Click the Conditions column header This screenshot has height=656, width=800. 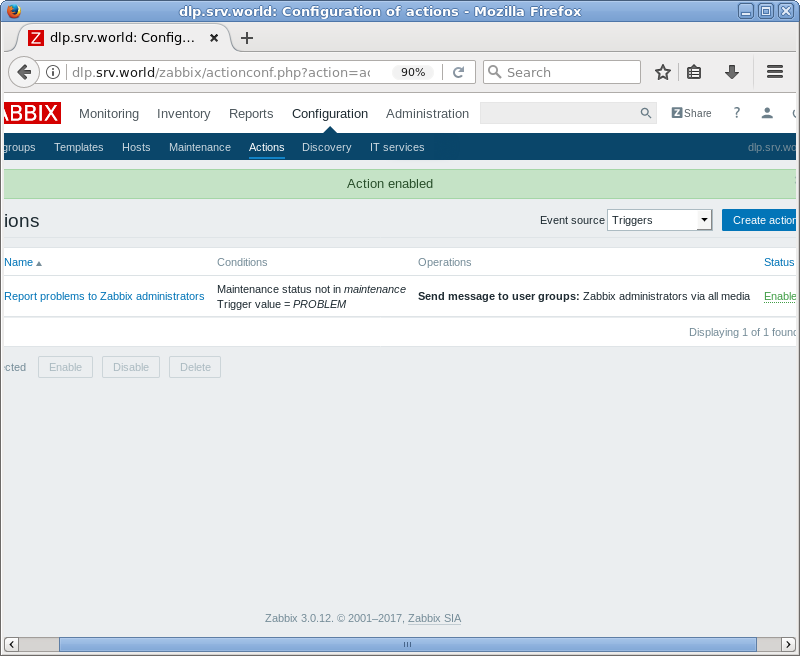pos(242,262)
